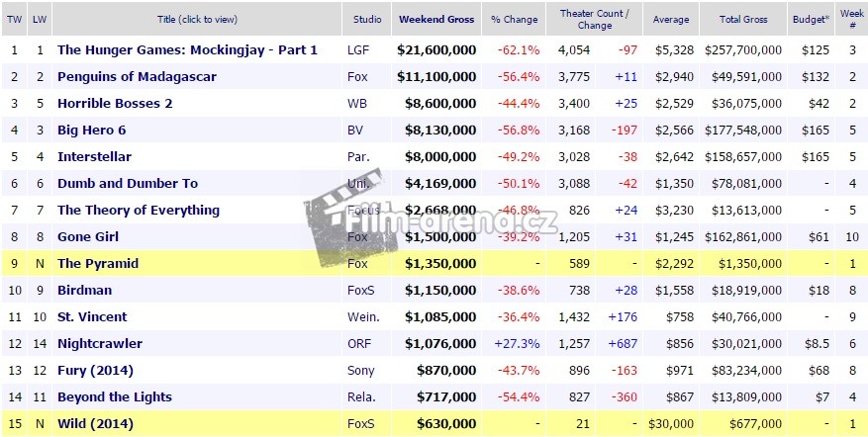The height and width of the screenshot is (437, 868).
Task: Open Dumb and Dumber To page
Action: point(128,183)
